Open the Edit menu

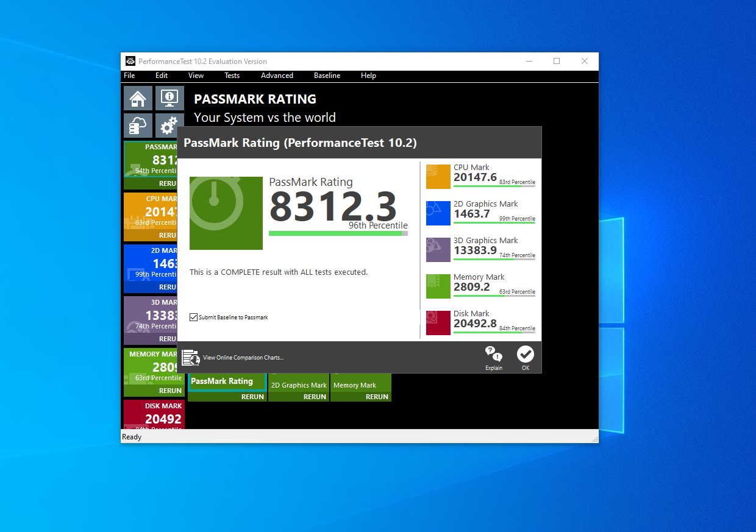pos(162,76)
